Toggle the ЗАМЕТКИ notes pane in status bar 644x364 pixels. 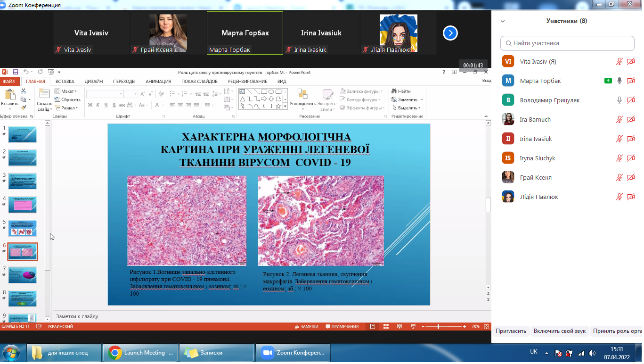[306, 326]
